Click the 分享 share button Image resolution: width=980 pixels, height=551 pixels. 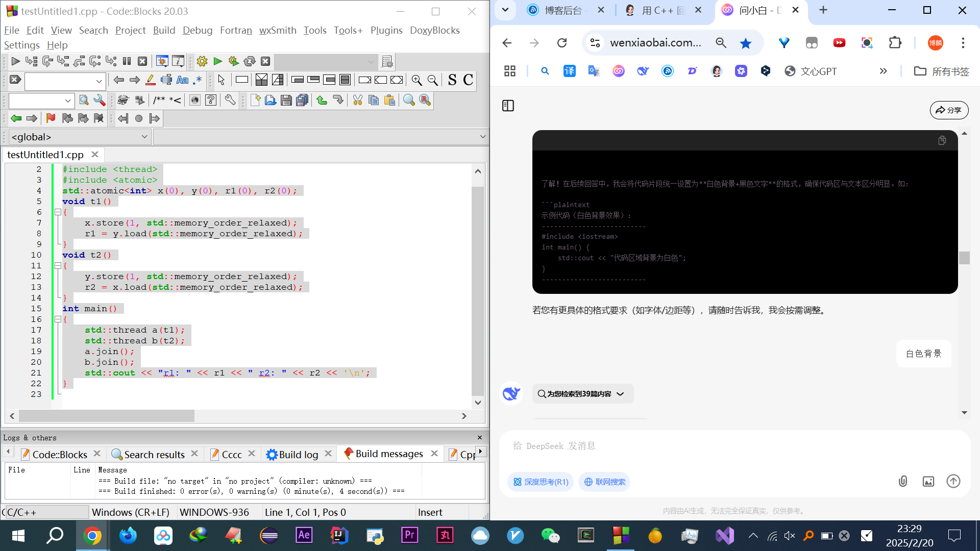[949, 110]
